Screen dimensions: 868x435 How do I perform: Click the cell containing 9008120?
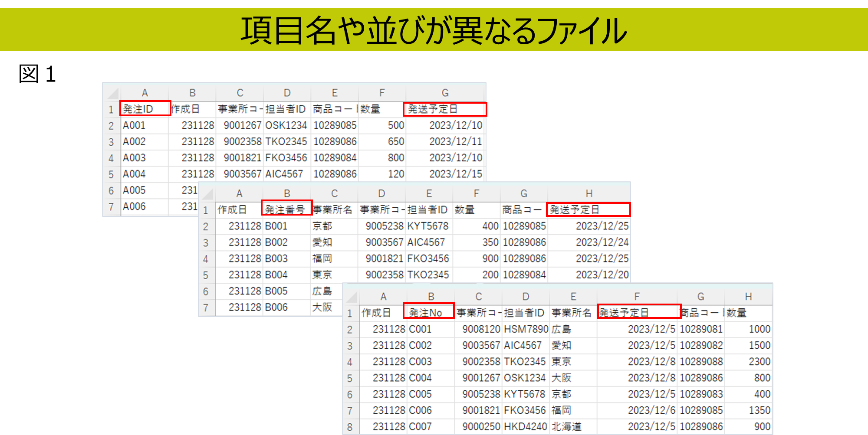coord(478,329)
